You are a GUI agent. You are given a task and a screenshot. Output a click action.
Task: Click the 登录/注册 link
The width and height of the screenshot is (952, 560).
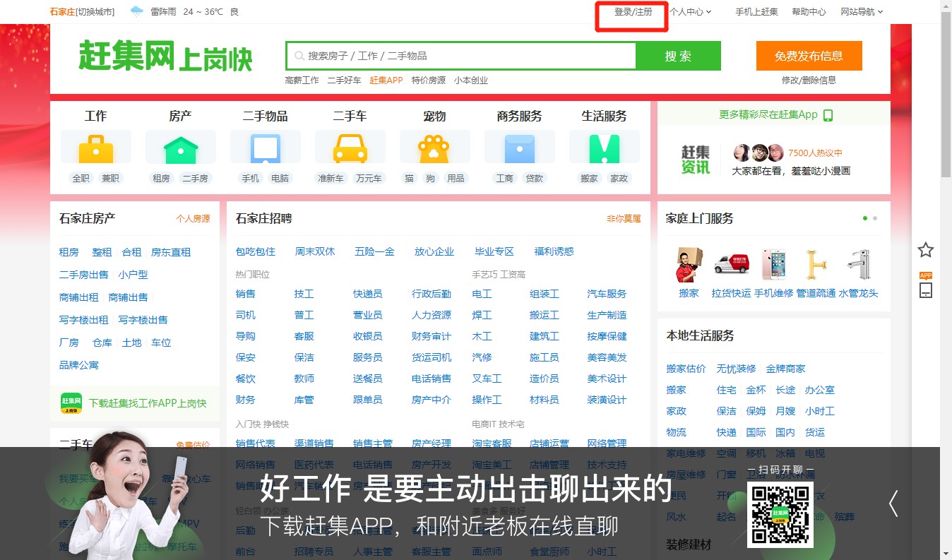pos(633,12)
